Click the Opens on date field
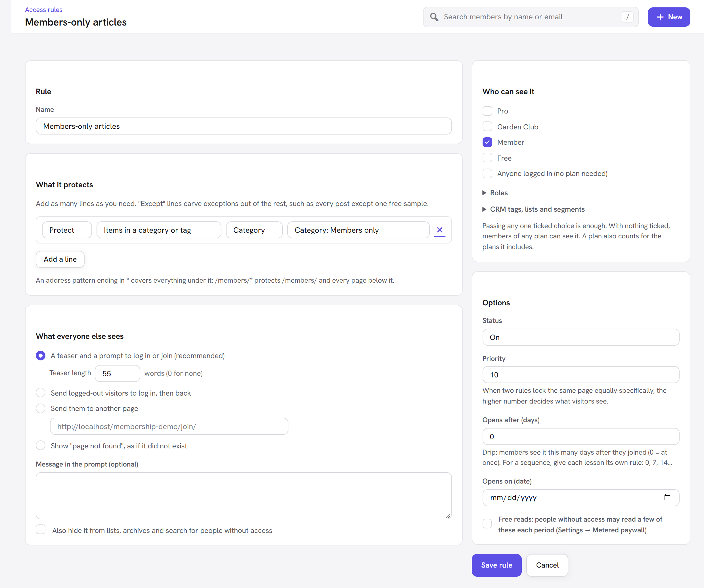 (581, 497)
